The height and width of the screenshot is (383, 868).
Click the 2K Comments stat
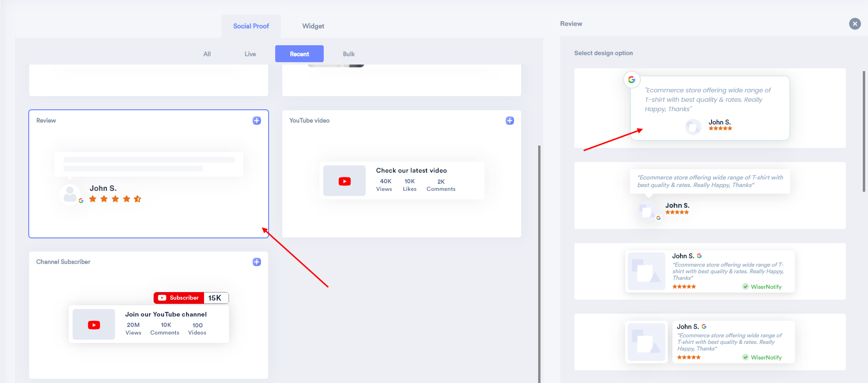(x=441, y=185)
